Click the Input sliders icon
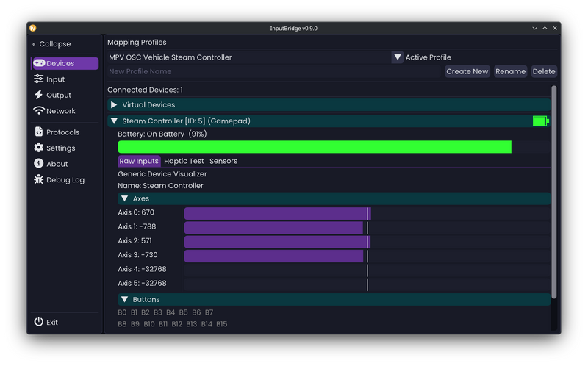 39,79
